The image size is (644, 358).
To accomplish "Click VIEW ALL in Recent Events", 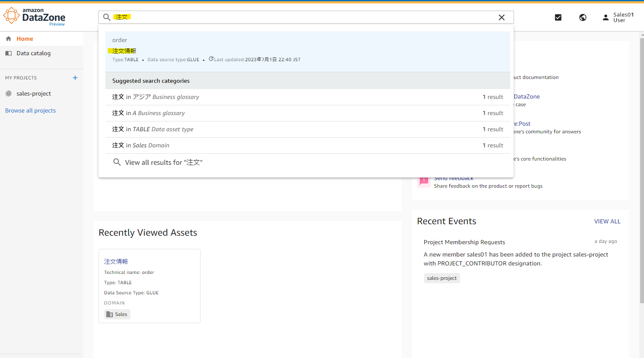I will coord(607,221).
